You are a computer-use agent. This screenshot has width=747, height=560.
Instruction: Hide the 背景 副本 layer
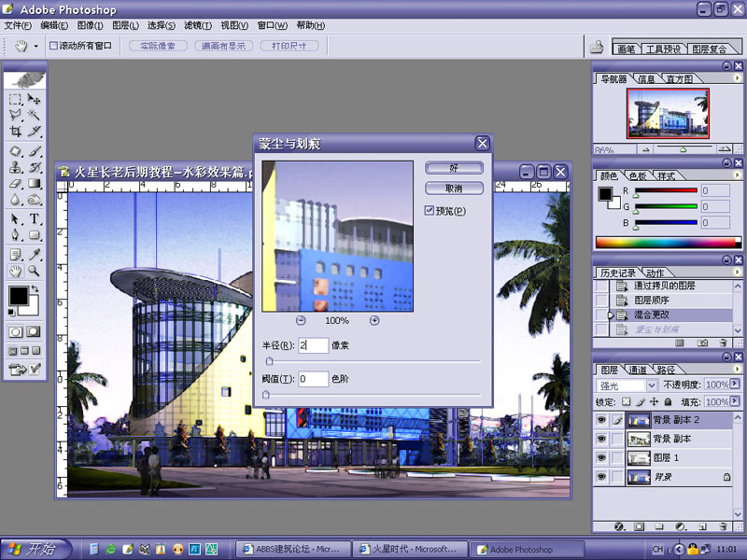(x=601, y=439)
